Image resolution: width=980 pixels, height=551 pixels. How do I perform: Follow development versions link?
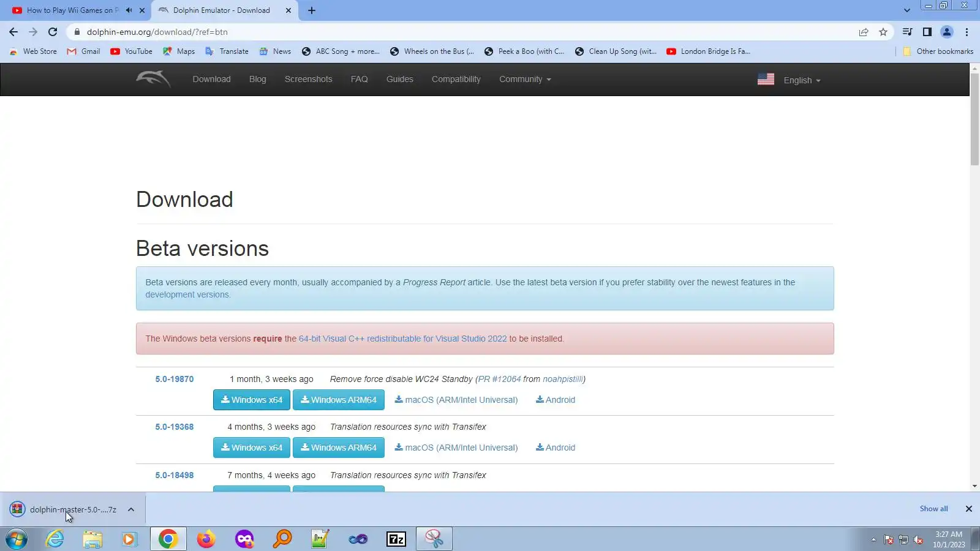point(187,294)
